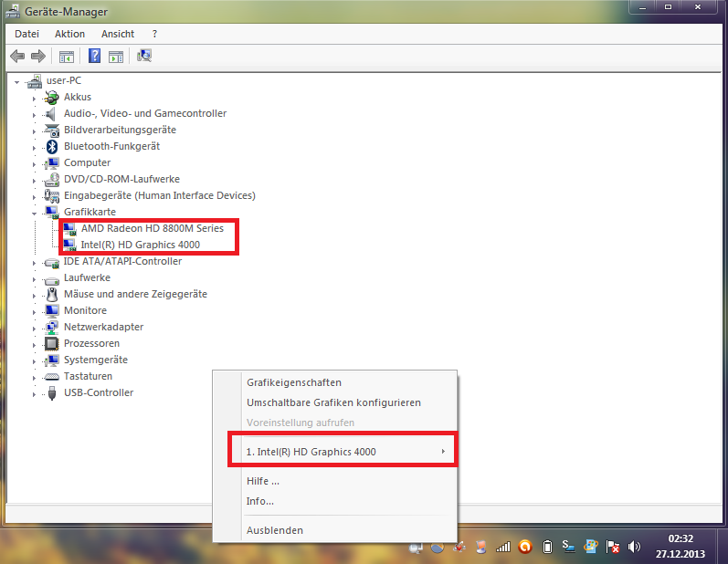Expand Audio-, Video- und Gamecontroller
Screen dimensions: 728x564
click(x=34, y=115)
